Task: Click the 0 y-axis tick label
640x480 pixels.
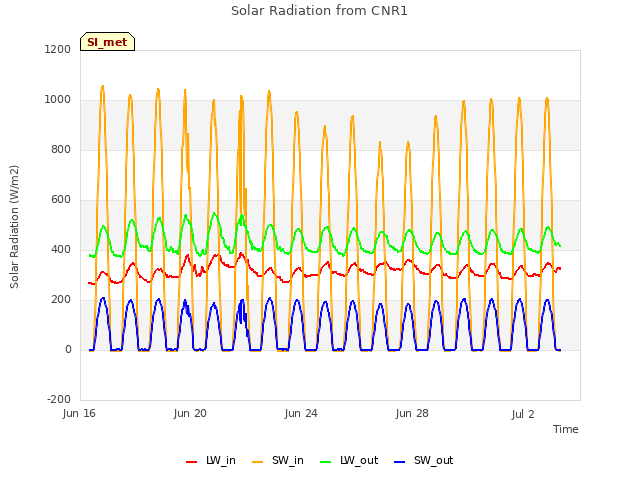Action: 68,349
